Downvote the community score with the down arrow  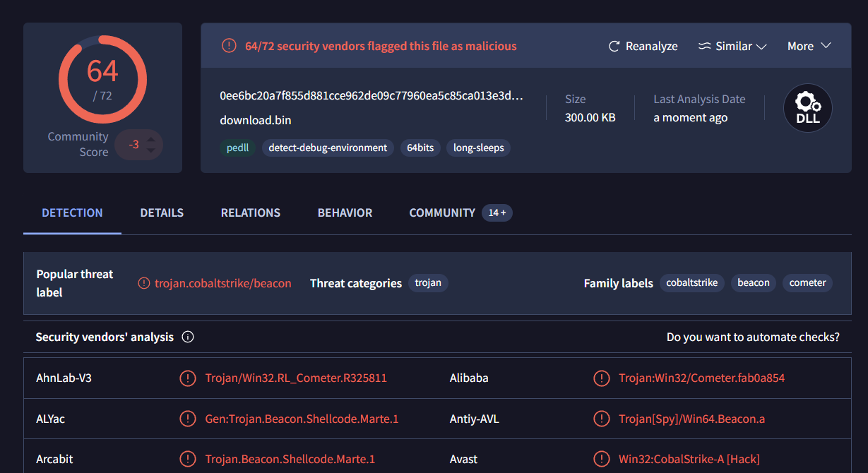coord(151,151)
